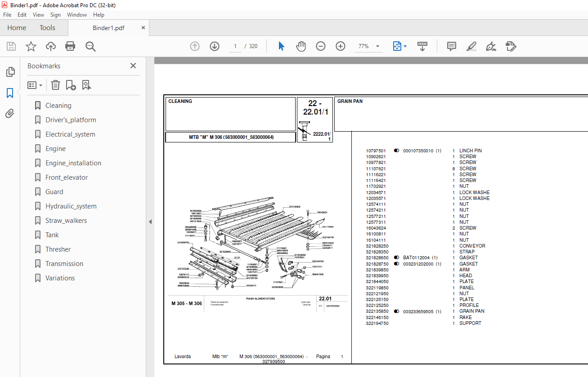
Task: Add a new bookmark icon
Action: click(71, 85)
